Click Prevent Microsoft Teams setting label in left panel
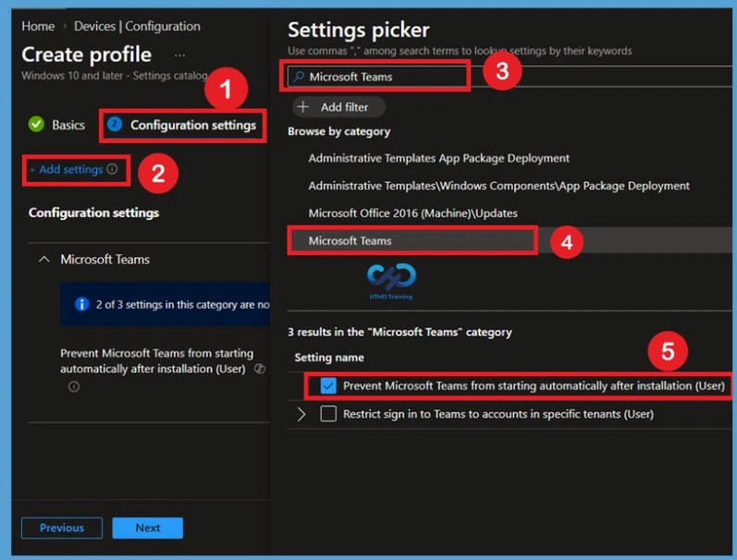 156,360
